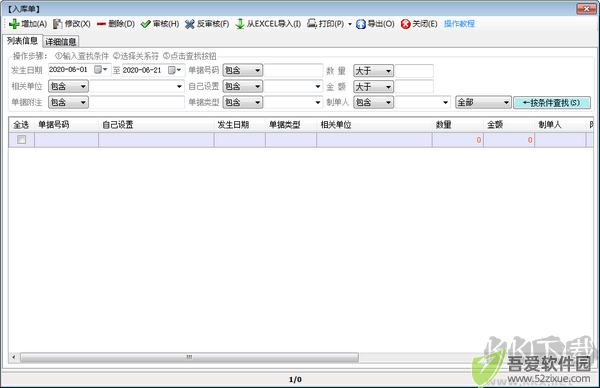
Task: Switch to the 列表信息 tab
Action: (22, 41)
